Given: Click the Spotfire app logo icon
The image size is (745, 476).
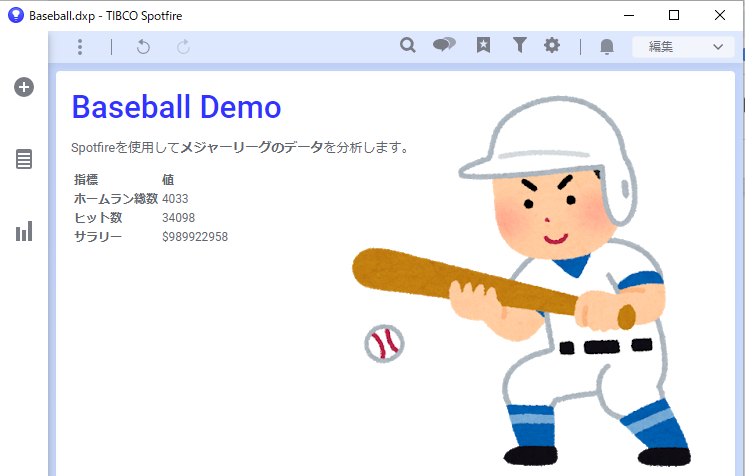Looking at the screenshot, I should point(16,15).
